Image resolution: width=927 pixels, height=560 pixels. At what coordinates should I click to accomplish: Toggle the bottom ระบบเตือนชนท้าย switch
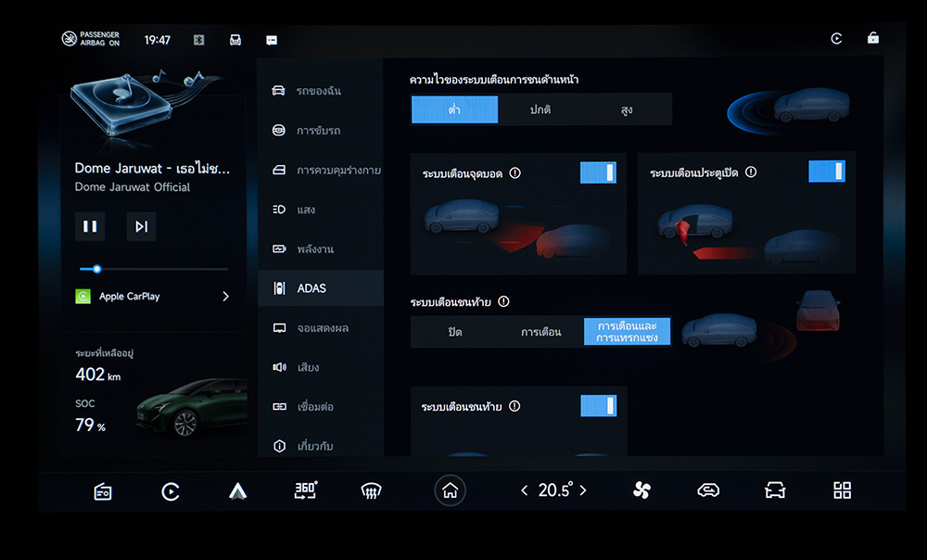(x=598, y=405)
